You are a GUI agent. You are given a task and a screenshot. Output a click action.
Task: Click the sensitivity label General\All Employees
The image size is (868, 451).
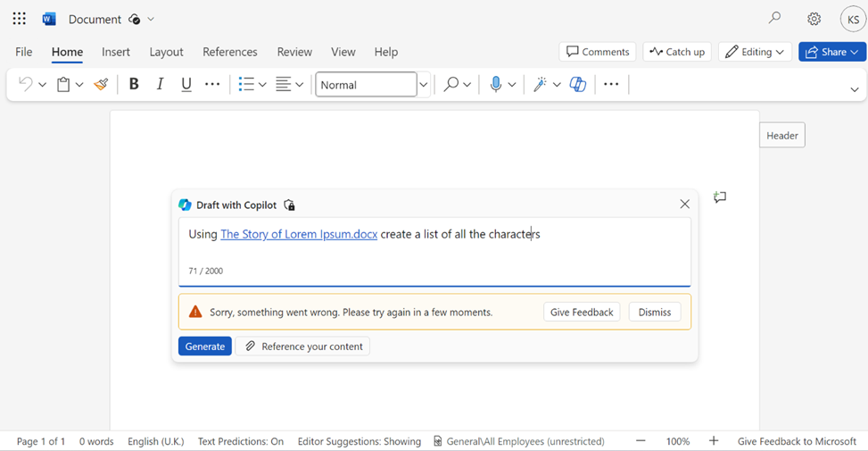518,441
